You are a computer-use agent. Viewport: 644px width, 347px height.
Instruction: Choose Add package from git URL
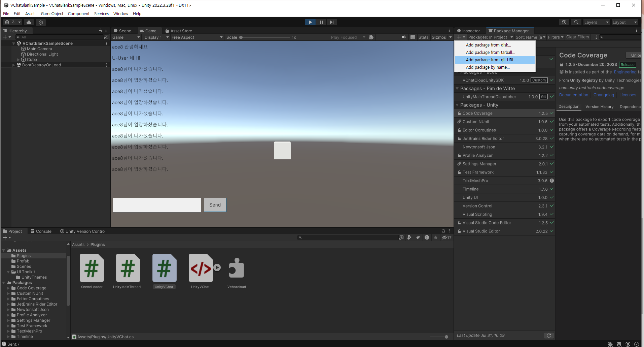coord(491,60)
